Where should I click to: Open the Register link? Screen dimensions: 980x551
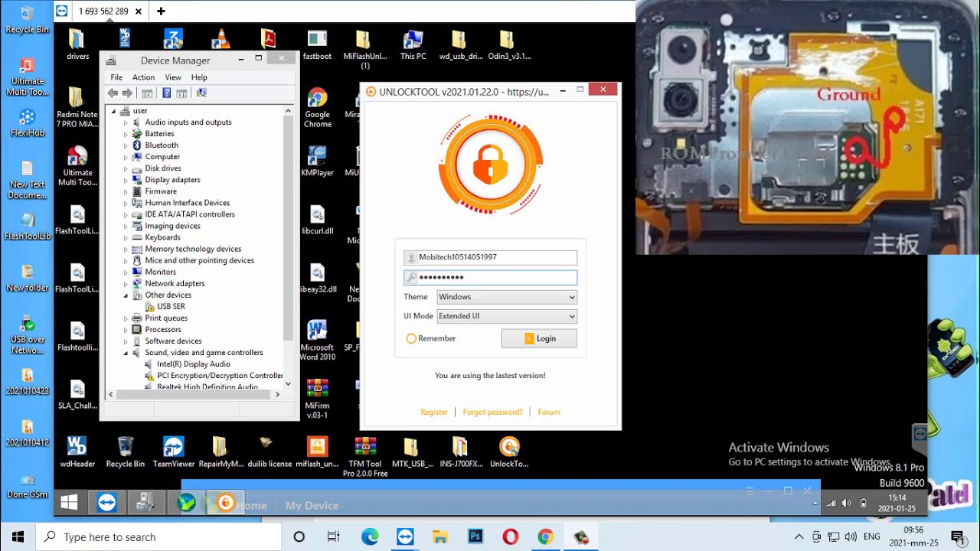tap(434, 412)
